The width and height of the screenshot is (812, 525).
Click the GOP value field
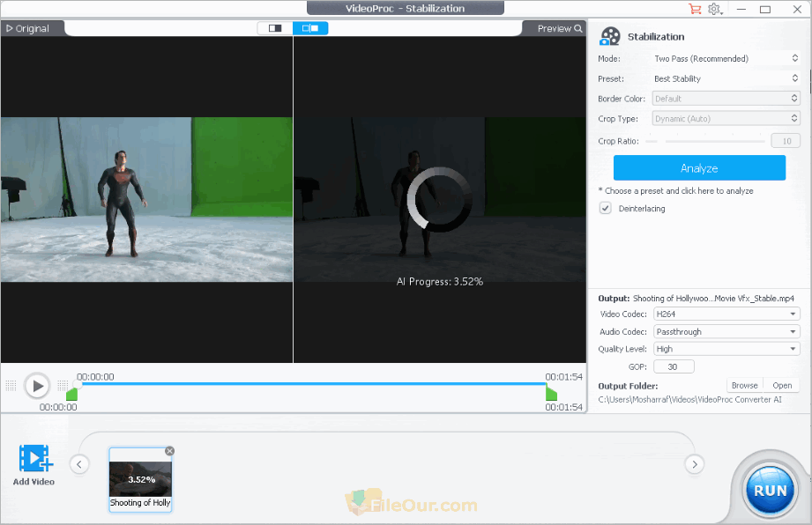pyautogui.click(x=674, y=366)
